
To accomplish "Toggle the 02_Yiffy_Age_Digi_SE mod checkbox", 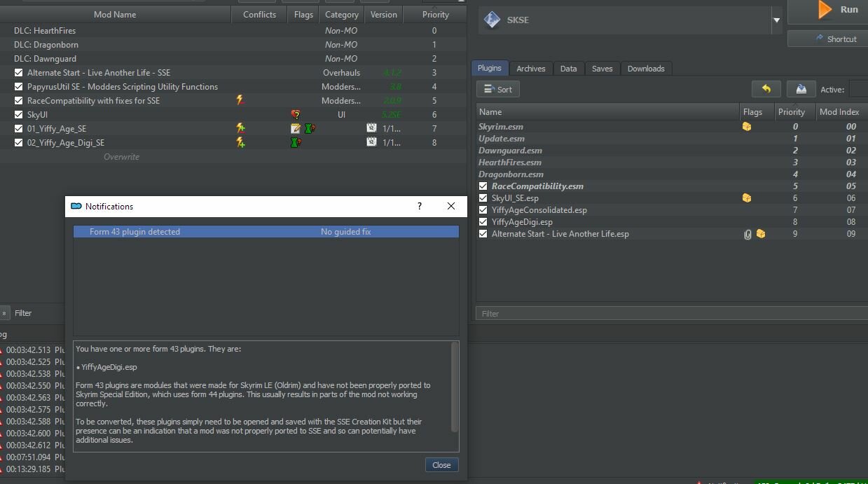I will [19, 143].
